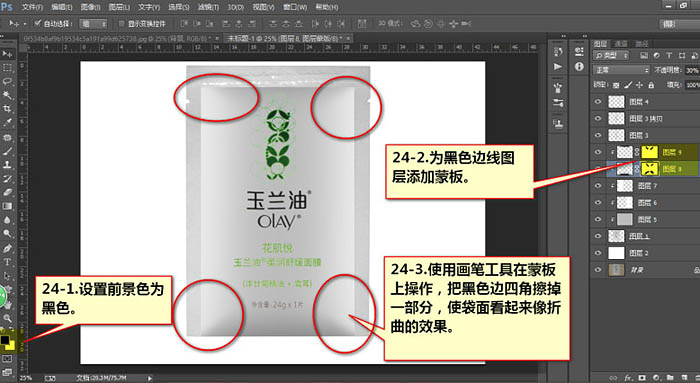Viewport: 700px width, 383px height.
Task: Hide layer 图层 1 via eye icon
Action: click(x=598, y=236)
